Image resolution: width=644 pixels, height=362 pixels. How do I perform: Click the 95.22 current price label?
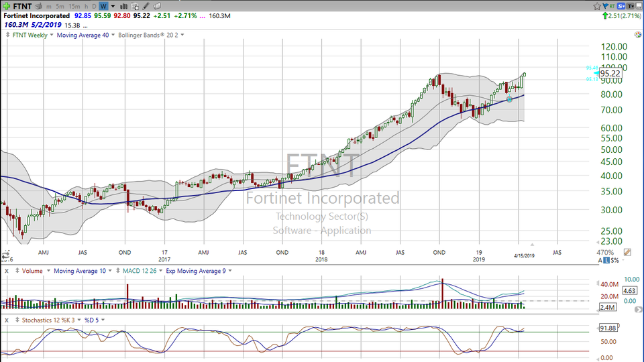tap(610, 74)
